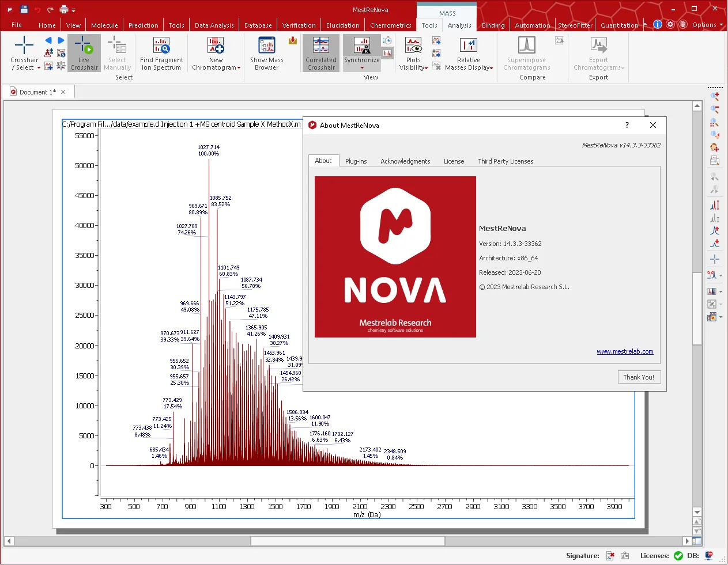
Task: Click the Relative Masses Display icon
Action: click(x=469, y=45)
